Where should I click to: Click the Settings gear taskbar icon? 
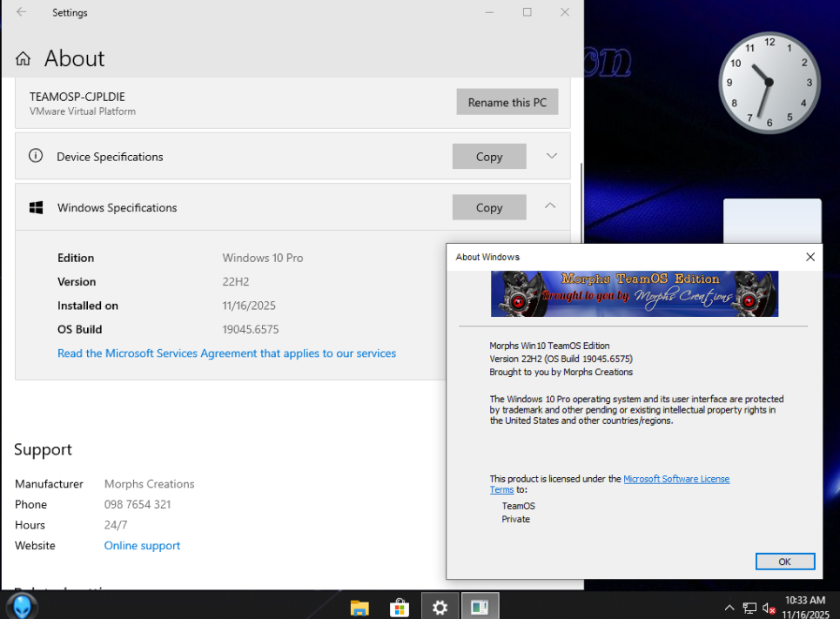[440, 607]
